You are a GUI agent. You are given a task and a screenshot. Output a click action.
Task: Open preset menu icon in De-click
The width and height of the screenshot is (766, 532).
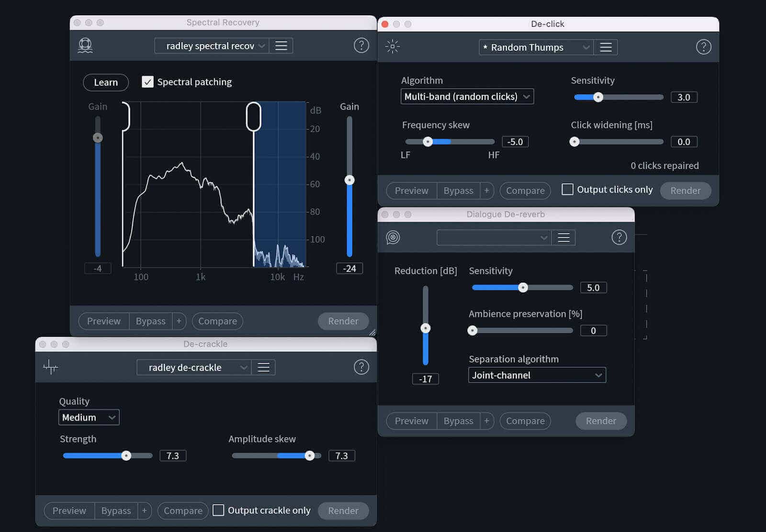(x=606, y=47)
